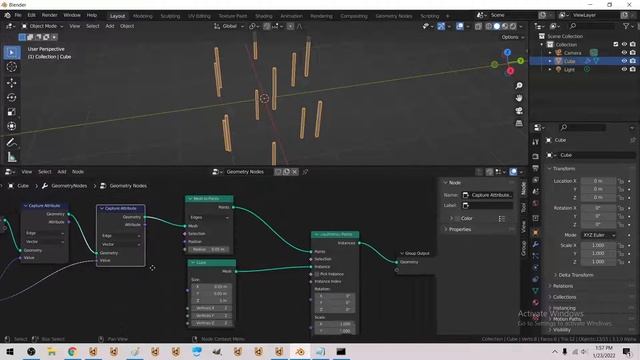Screen dimensions: 640x360
Task: Open the outliner filter funnel icon
Action: coord(626,26)
